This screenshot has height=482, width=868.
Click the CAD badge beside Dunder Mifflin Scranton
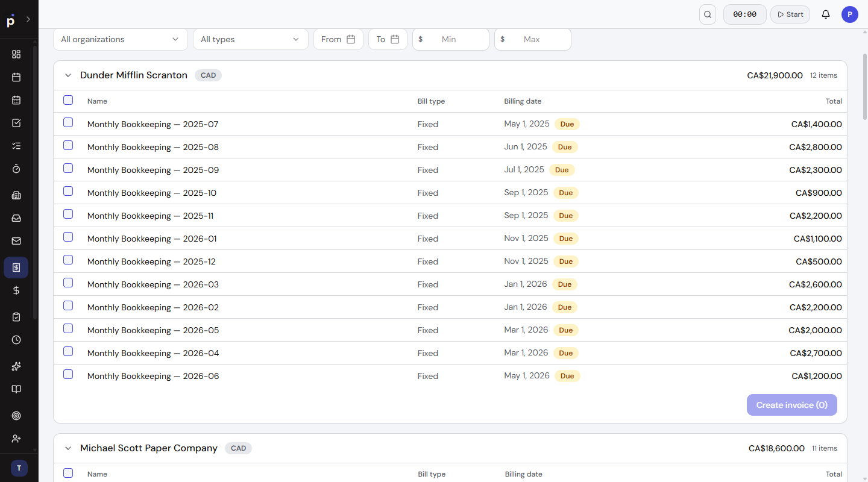[x=208, y=75]
